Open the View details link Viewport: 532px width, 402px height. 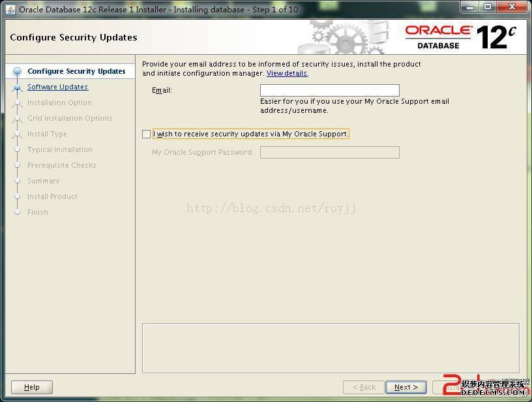[x=287, y=74]
